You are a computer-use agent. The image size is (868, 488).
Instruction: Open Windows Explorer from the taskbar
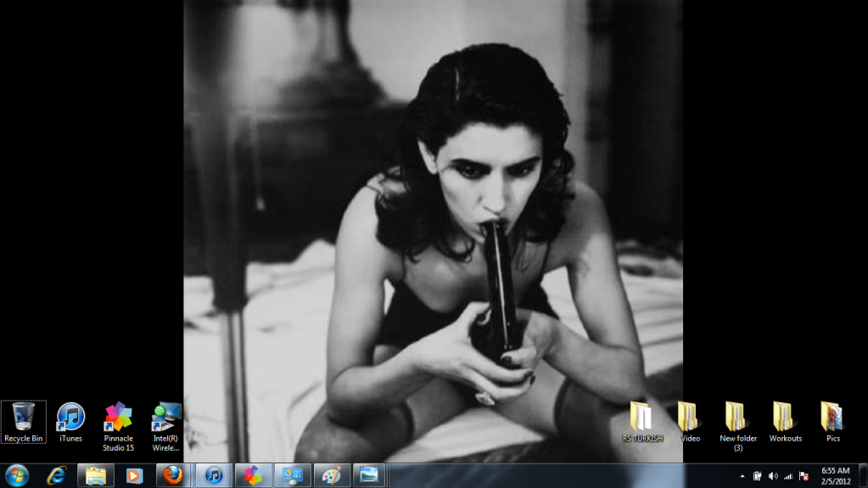(96, 475)
